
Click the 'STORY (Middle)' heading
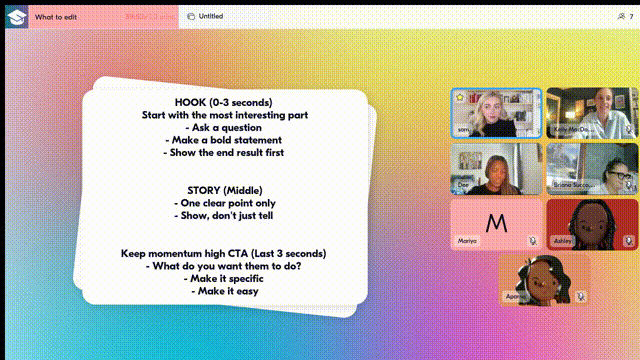click(x=225, y=191)
